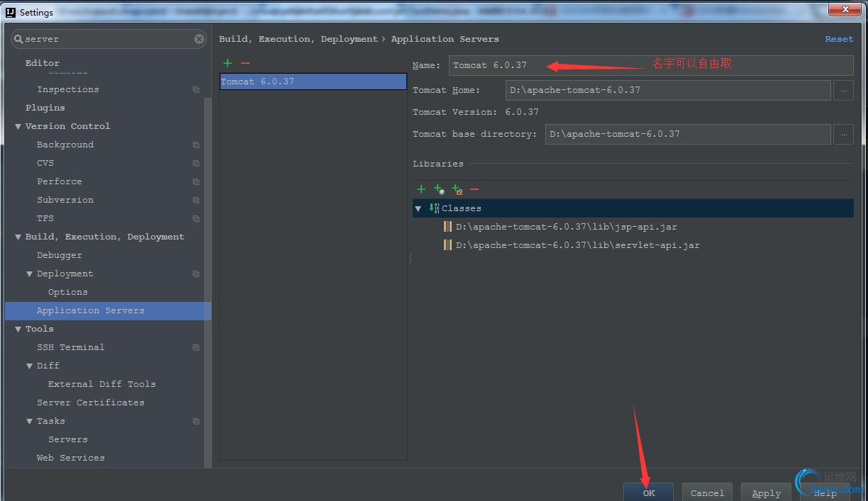868x501 pixels.
Task: Click the Reset link
Action: [839, 39]
